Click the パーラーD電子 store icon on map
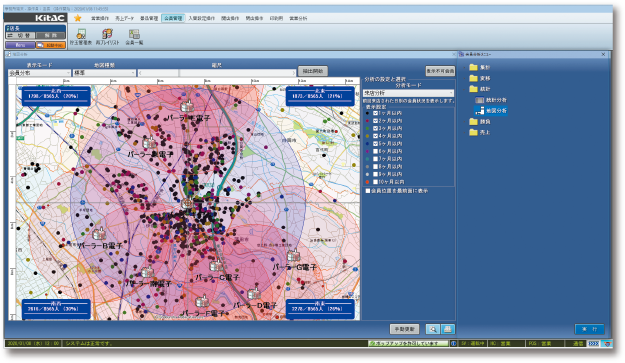The image size is (625, 363). [x=254, y=294]
